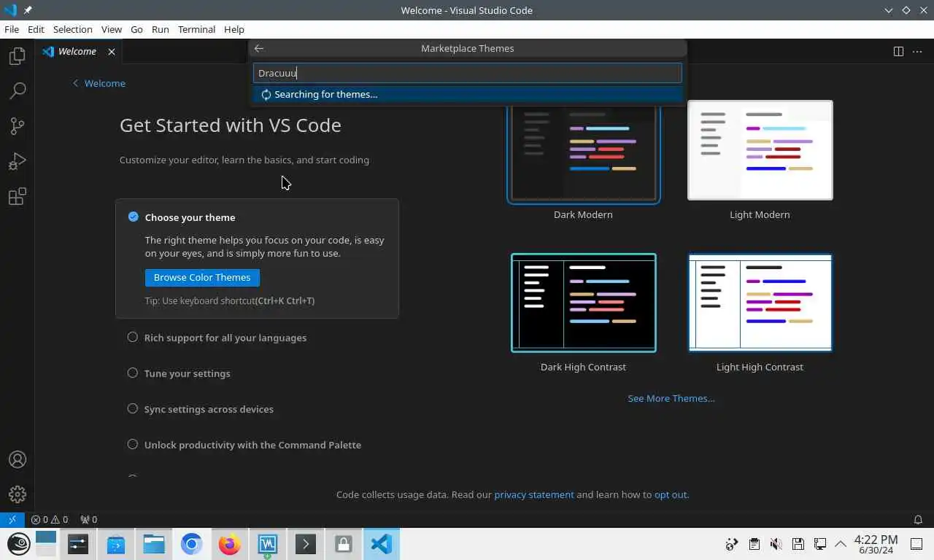Open file manager from taskbar
Image resolution: width=934 pixels, height=560 pixels.
coord(154,544)
